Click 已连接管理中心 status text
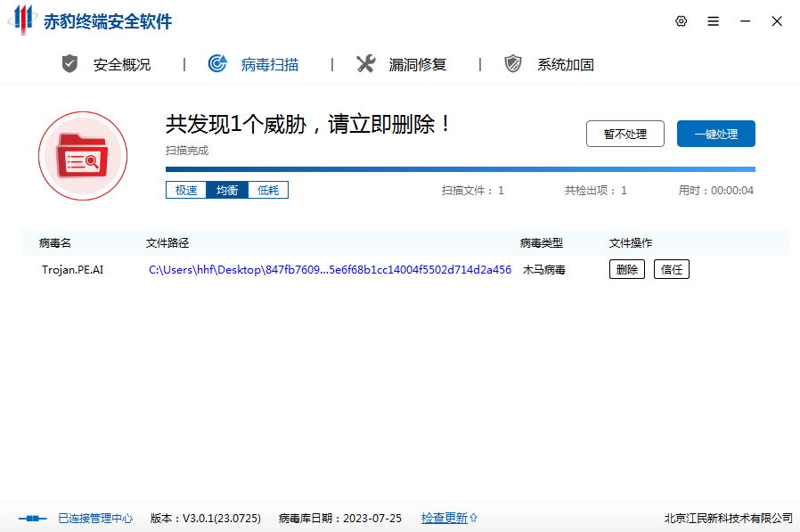The height and width of the screenshot is (532, 800). pyautogui.click(x=95, y=519)
